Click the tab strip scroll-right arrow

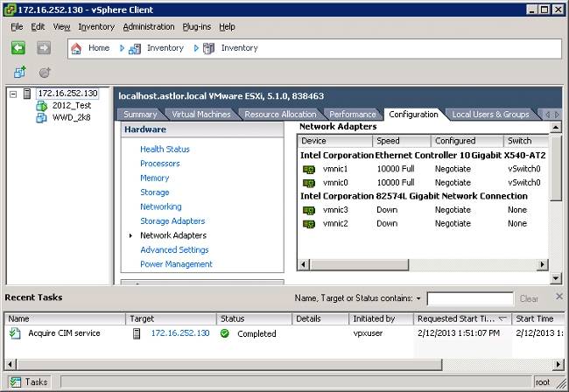(557, 115)
